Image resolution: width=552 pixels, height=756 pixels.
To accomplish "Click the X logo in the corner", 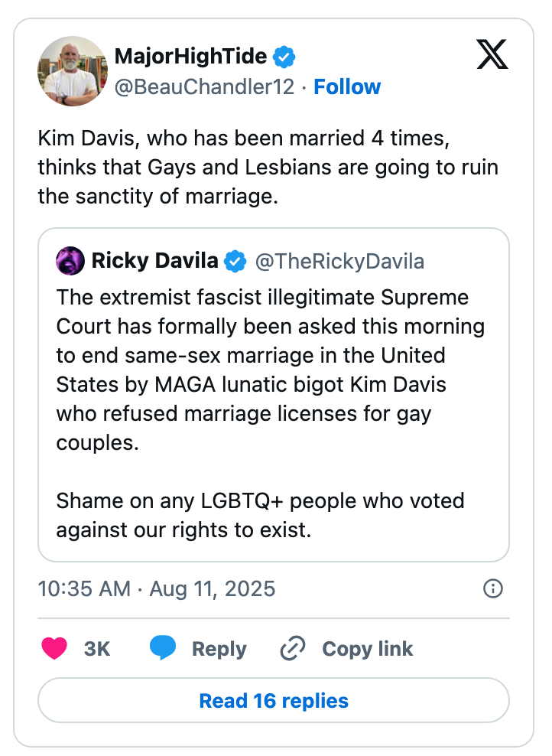I will tap(492, 55).
